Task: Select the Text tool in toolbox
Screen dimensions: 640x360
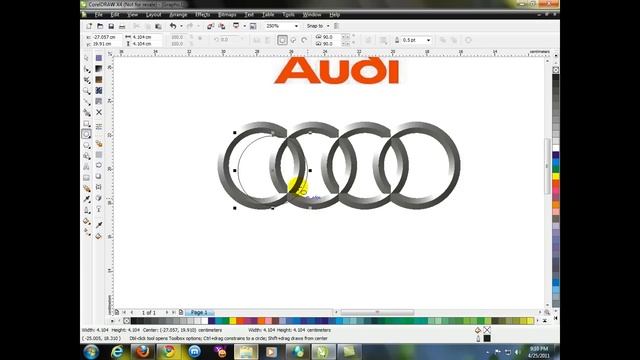Action: click(x=87, y=167)
